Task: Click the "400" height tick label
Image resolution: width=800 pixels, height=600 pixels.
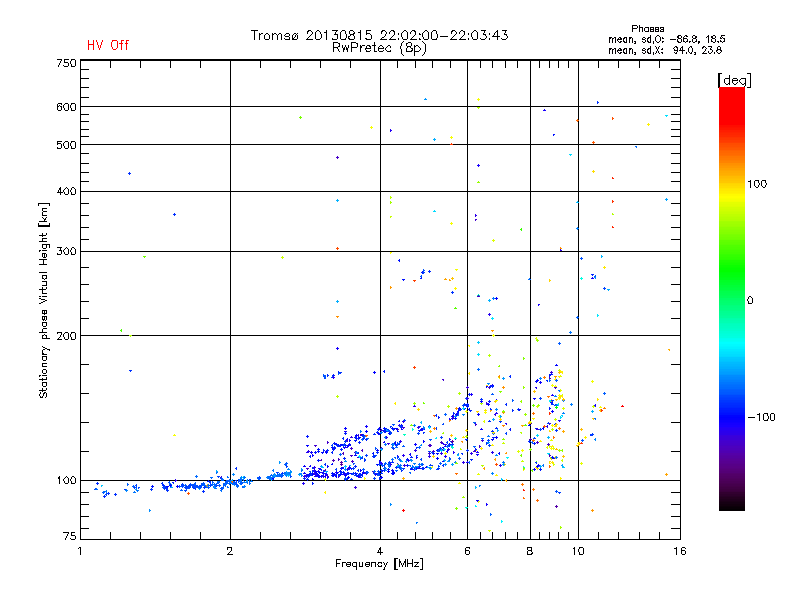Action: point(66,191)
